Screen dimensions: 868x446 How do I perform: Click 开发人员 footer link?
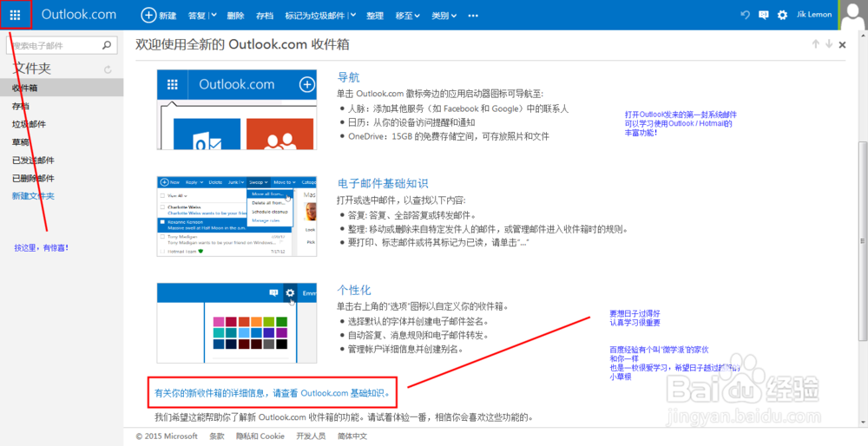311,436
